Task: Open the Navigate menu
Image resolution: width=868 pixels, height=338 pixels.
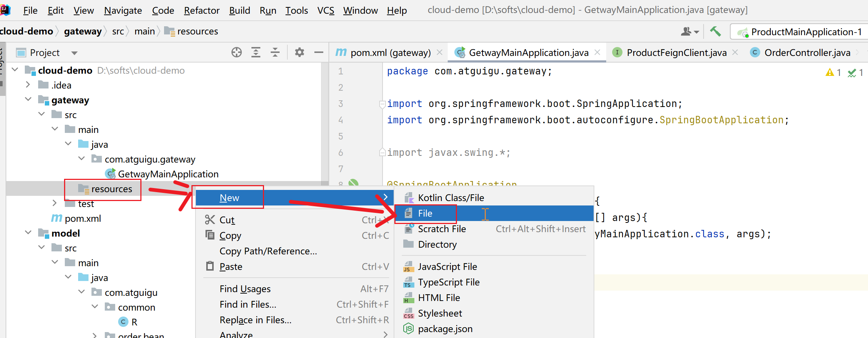Action: tap(123, 10)
